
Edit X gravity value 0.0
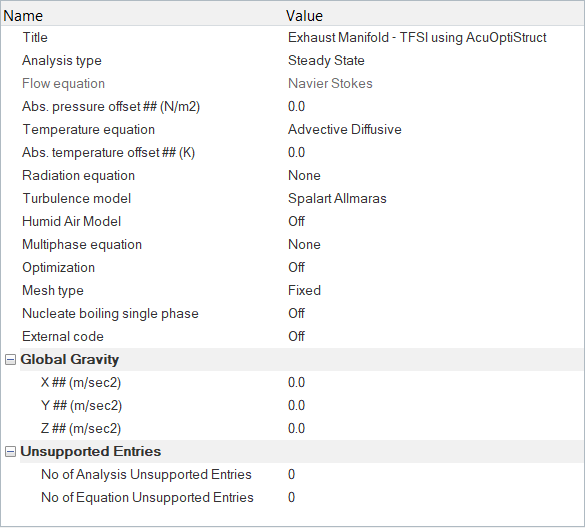(297, 383)
